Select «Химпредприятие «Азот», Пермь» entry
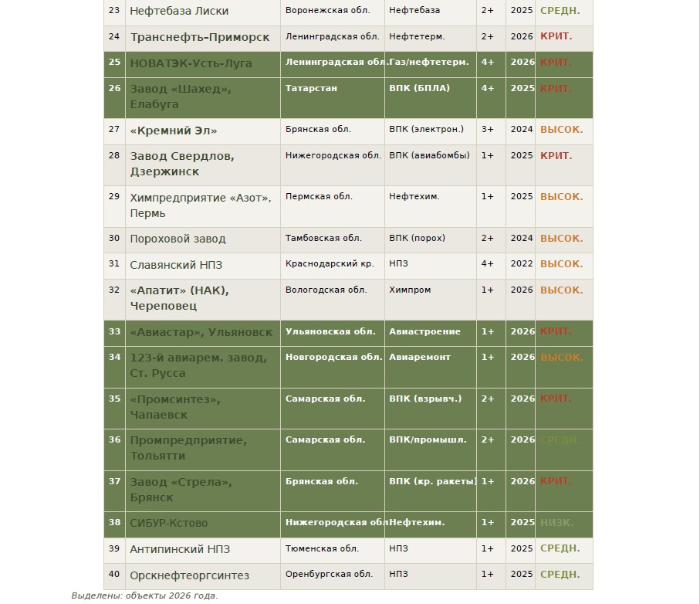The width and height of the screenshot is (700, 604). (200, 205)
